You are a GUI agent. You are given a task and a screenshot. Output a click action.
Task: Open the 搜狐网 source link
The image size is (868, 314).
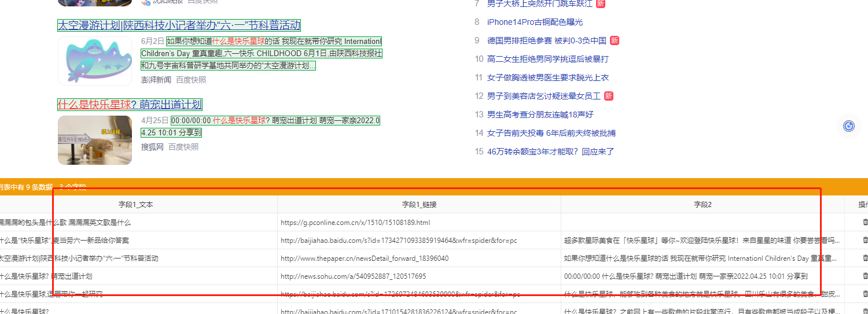pyautogui.click(x=152, y=147)
